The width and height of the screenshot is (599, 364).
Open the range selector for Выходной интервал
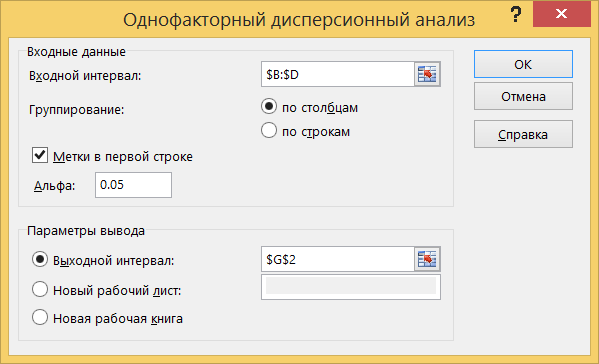click(x=427, y=259)
